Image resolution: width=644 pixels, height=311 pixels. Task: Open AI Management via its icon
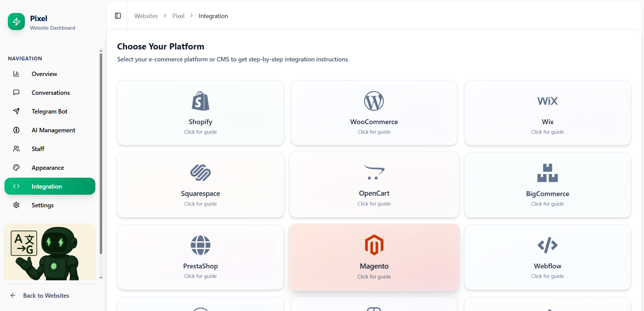(16, 130)
